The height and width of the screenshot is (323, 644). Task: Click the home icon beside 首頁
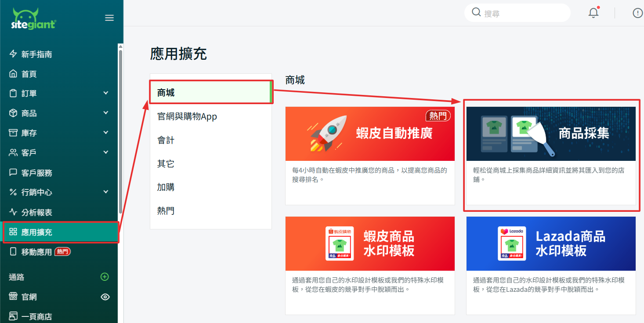[x=13, y=74]
